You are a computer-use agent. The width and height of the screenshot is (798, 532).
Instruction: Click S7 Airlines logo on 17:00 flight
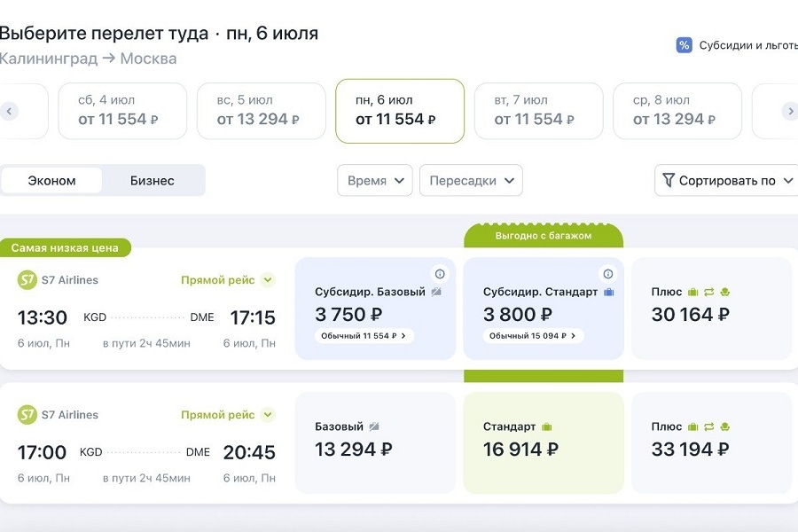[27, 415]
